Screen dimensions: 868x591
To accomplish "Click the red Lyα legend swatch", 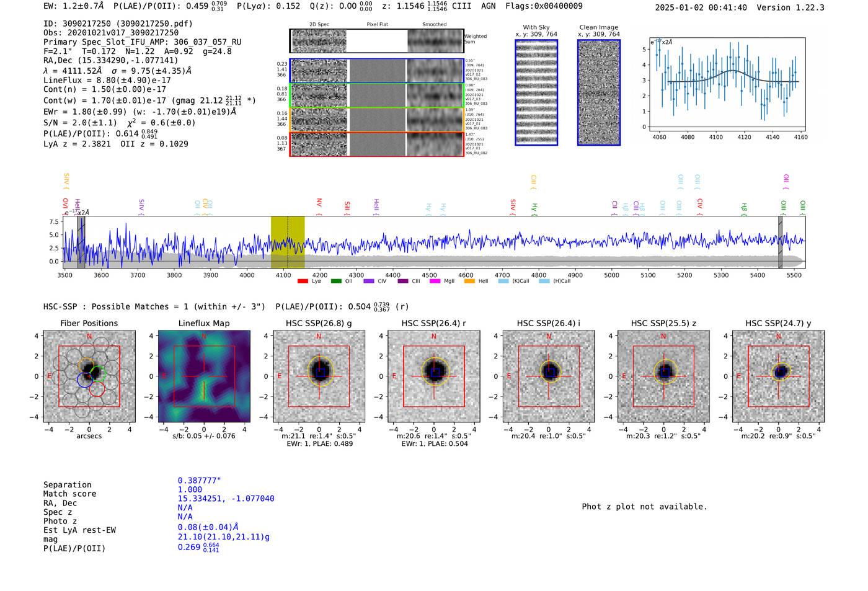I will [x=303, y=282].
